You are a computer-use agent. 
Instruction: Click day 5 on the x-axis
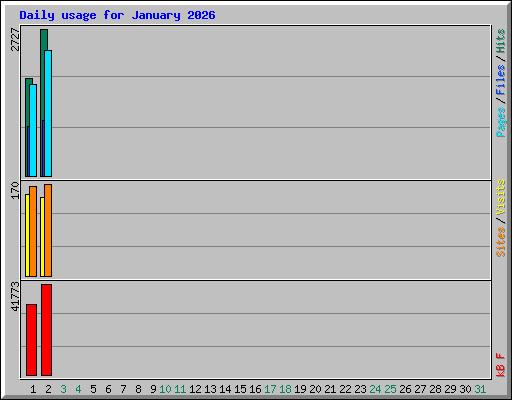(x=93, y=389)
